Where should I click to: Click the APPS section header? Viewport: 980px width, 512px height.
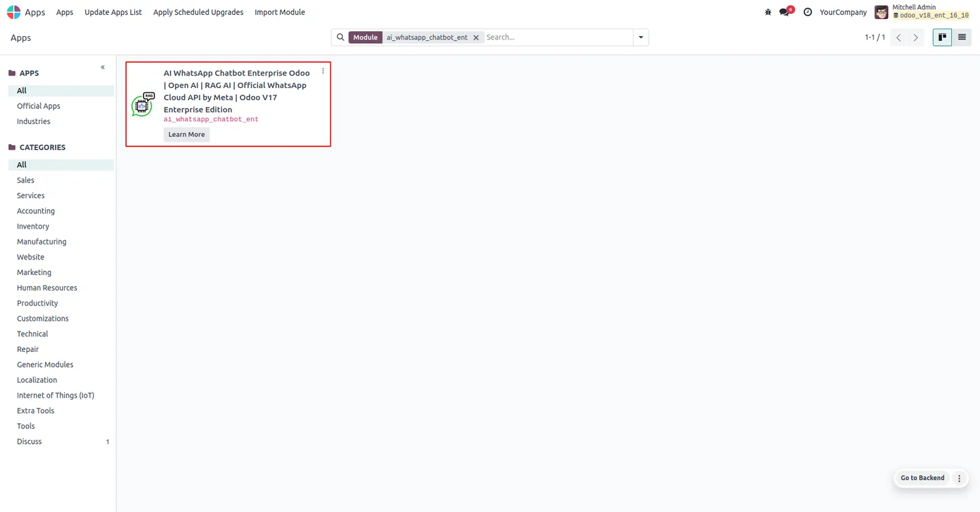pyautogui.click(x=24, y=73)
